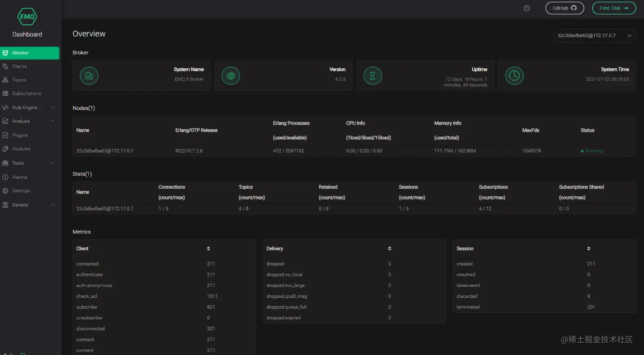This screenshot has width=644, height=355.
Task: Click node name in Stats table
Action: click(x=105, y=209)
